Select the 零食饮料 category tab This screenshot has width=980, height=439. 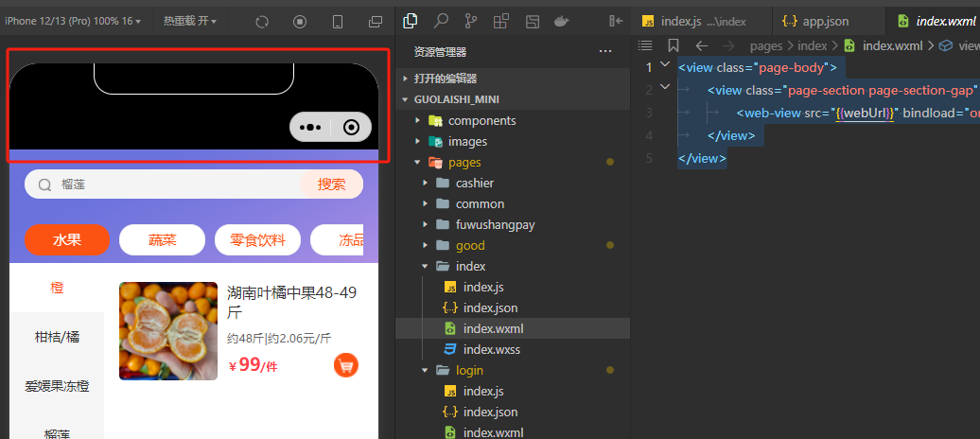[257, 240]
